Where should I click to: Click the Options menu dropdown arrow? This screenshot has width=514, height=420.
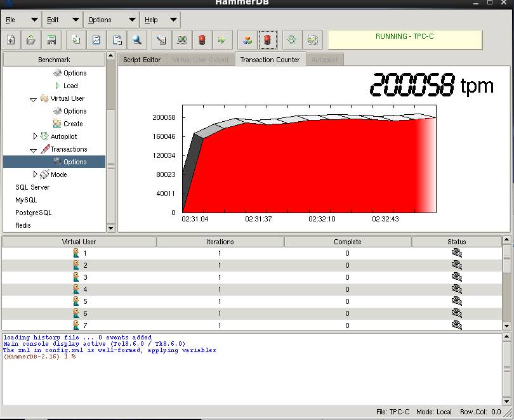coord(132,20)
